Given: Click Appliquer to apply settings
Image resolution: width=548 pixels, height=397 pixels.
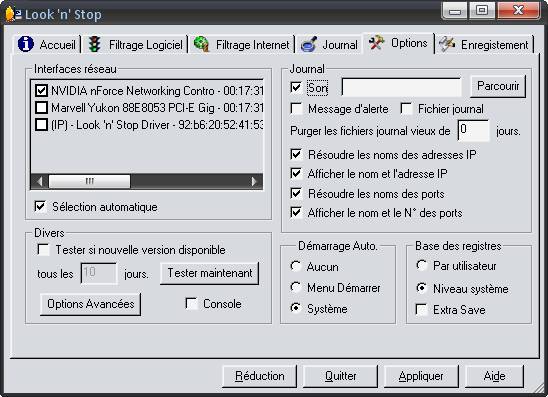Looking at the screenshot, I should tap(421, 376).
